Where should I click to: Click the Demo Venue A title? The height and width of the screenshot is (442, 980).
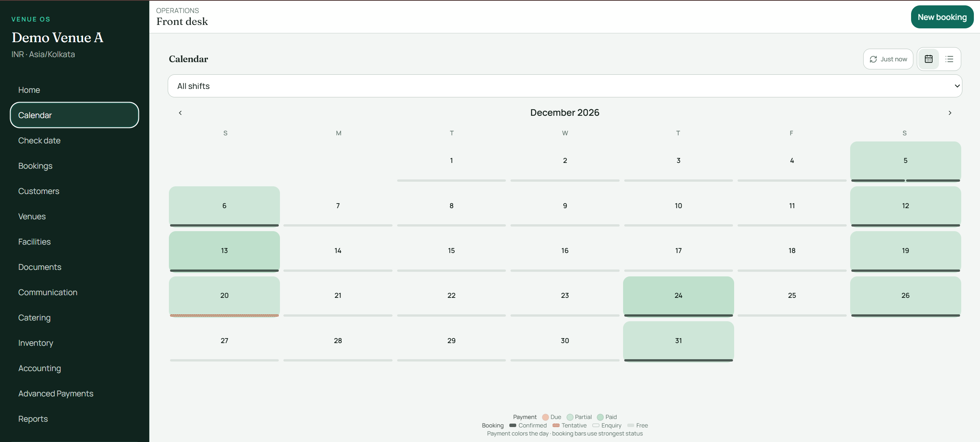57,38
